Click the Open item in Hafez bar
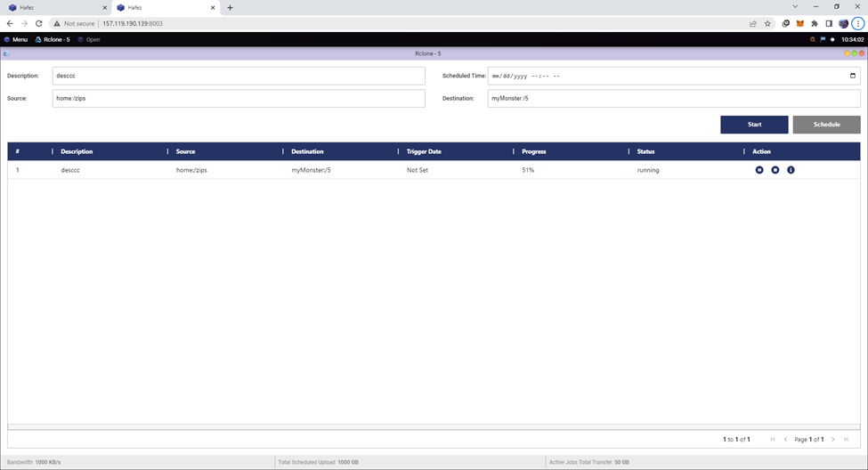This screenshot has height=470, width=868. (89, 39)
